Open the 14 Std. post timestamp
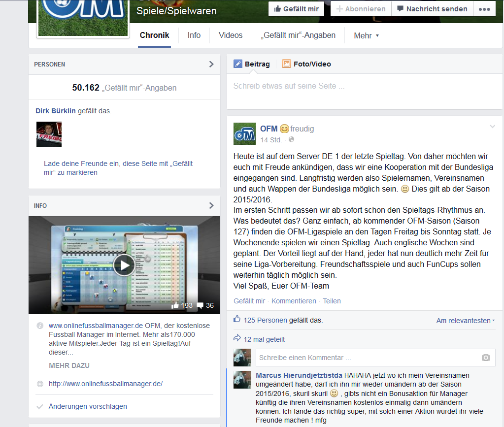Image resolution: width=504 pixels, height=427 pixels. click(271, 140)
